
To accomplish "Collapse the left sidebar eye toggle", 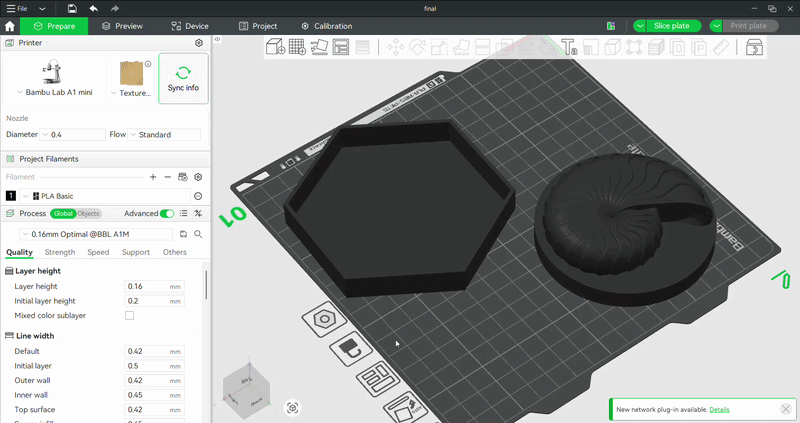I will point(217,39).
